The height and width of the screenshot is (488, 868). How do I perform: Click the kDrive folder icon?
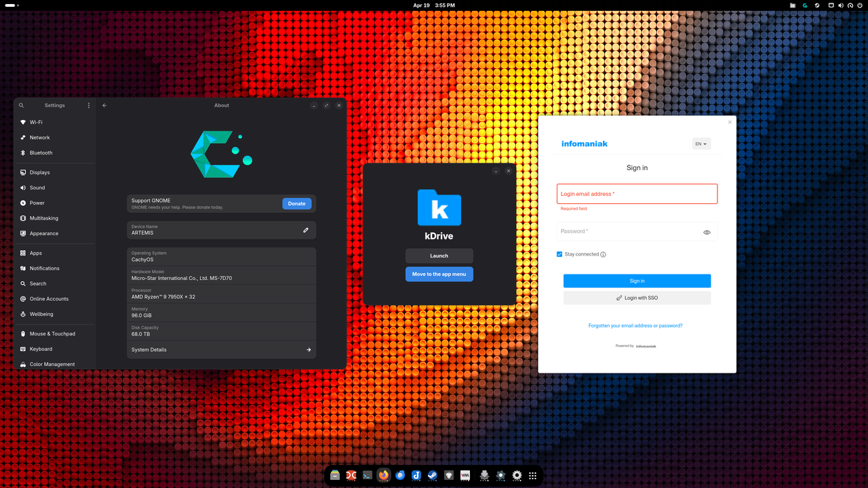click(439, 207)
